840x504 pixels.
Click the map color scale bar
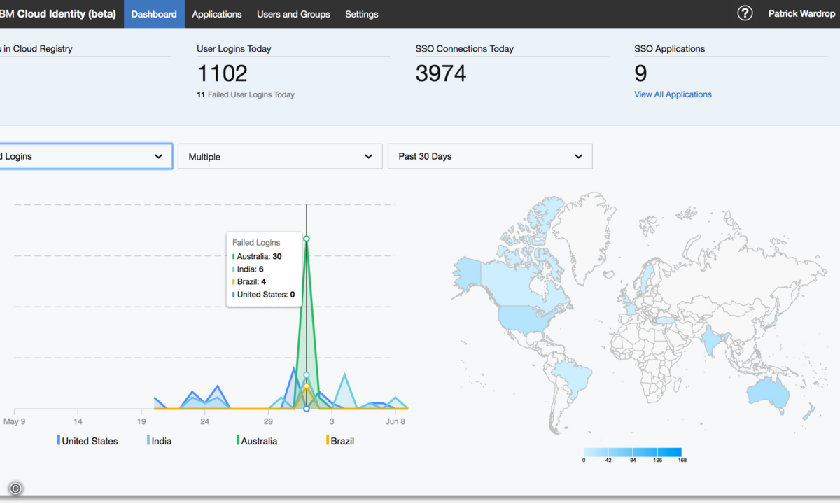pyautogui.click(x=632, y=452)
